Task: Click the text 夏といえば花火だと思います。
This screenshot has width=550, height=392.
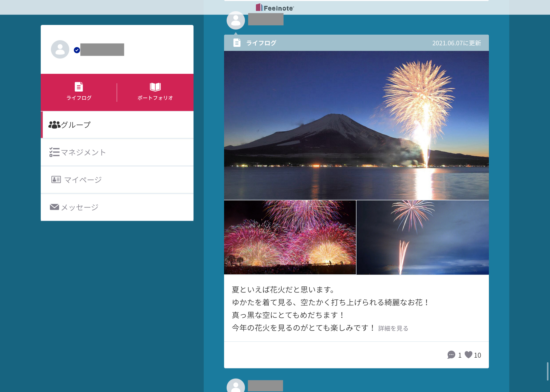Action: click(x=283, y=290)
